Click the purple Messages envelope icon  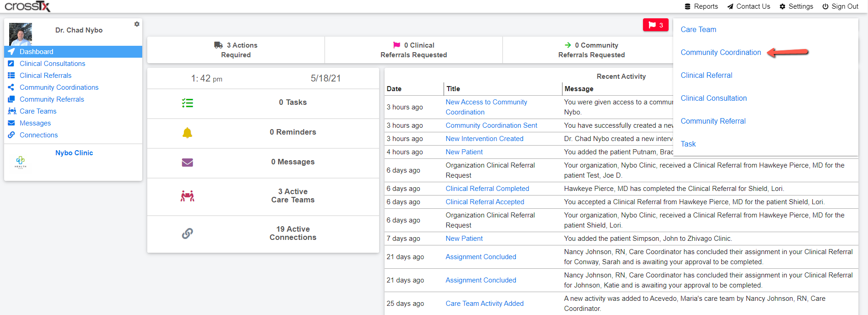(x=188, y=163)
